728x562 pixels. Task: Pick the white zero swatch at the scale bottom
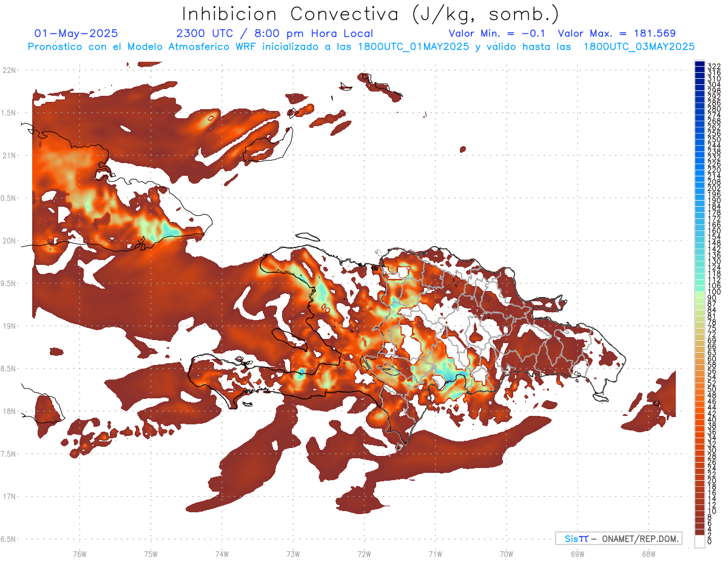(699, 542)
